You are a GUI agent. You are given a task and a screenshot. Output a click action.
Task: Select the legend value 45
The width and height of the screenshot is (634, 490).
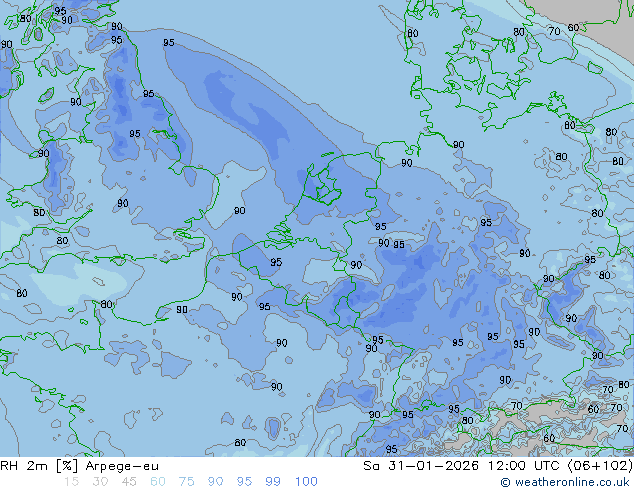(129, 482)
